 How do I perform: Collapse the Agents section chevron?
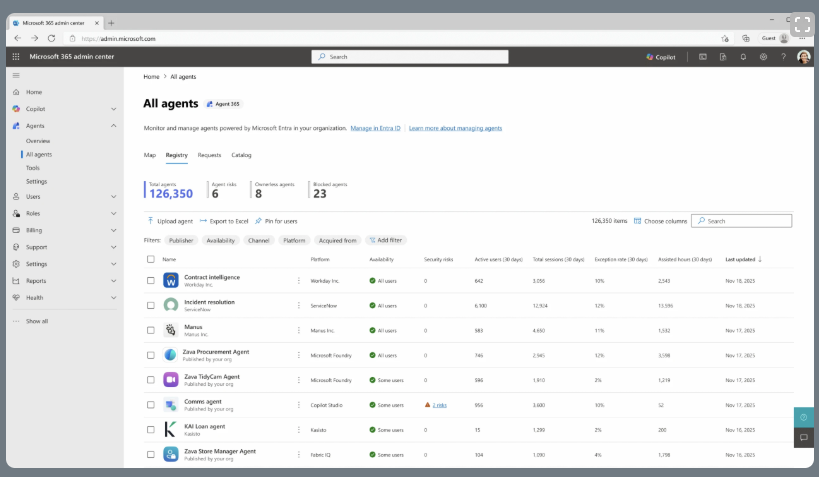(x=114, y=126)
